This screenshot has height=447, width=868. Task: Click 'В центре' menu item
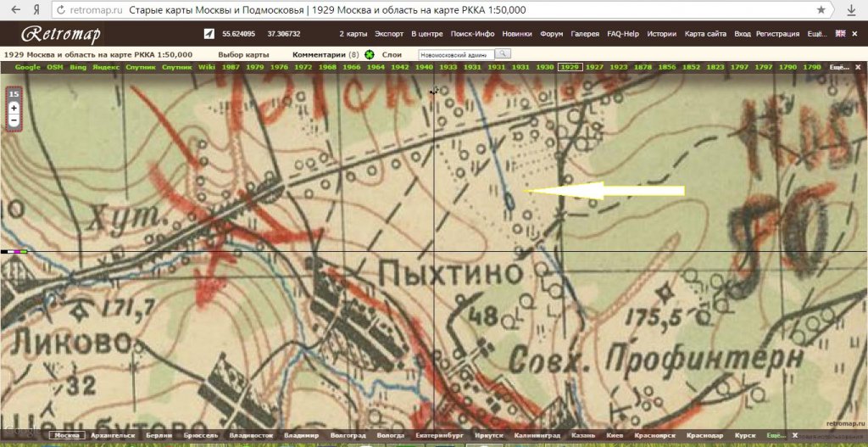(x=427, y=34)
